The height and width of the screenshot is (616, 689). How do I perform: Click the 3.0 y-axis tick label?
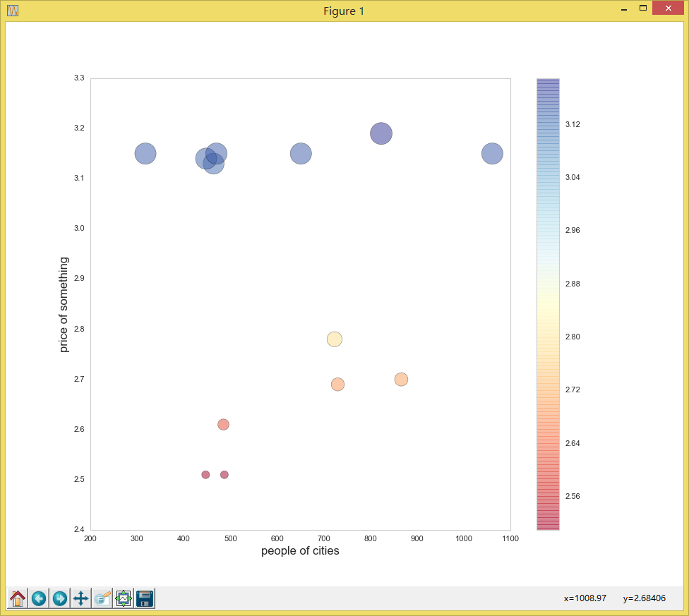click(x=79, y=228)
